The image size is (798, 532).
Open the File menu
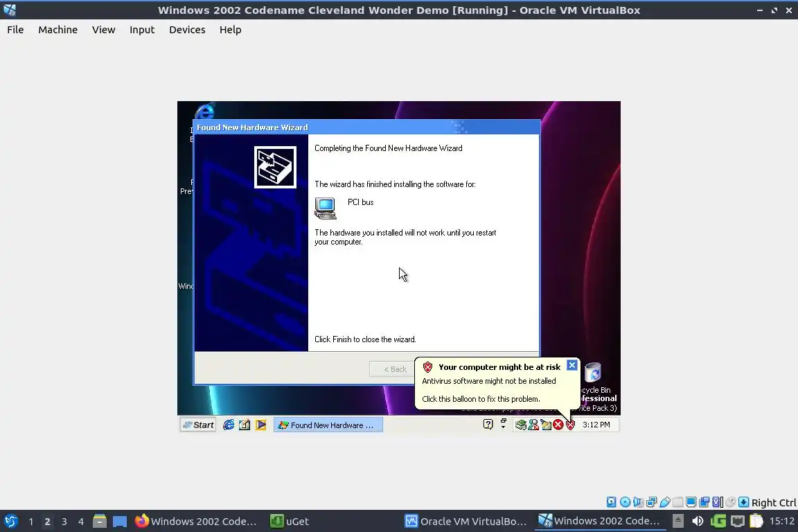point(15,30)
